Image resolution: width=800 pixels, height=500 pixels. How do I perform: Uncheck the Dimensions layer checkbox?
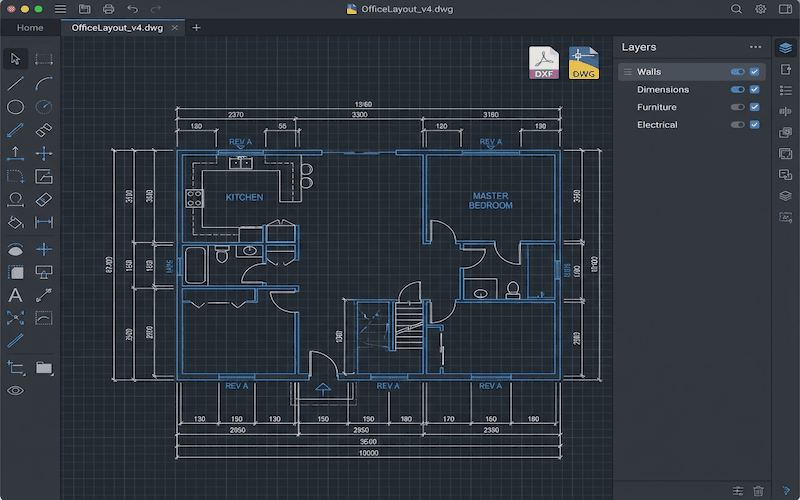tap(755, 89)
